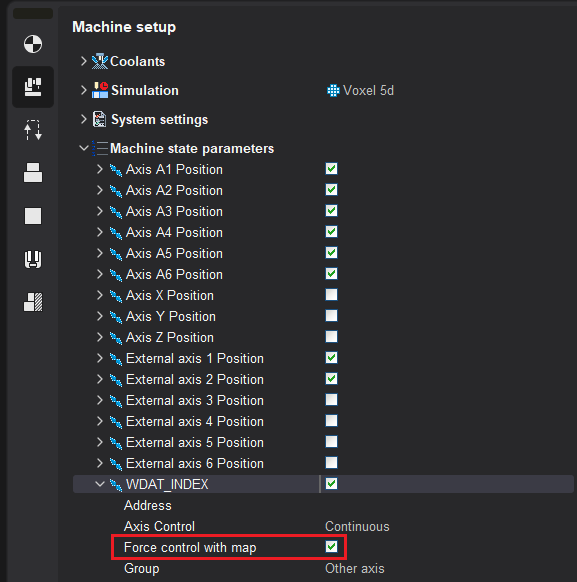Click the Coolants nozzle icon

click(99, 61)
